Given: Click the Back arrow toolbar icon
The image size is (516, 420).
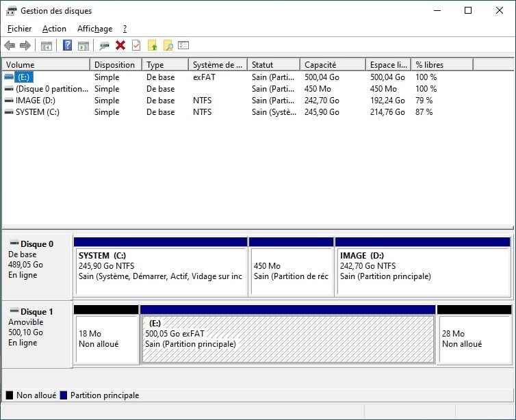Looking at the screenshot, I should (x=10, y=46).
